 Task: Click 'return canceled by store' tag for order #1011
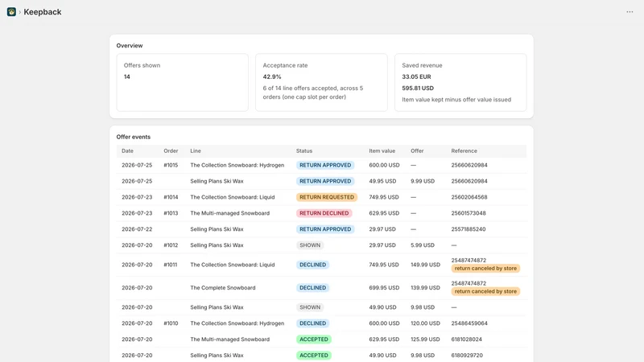[x=485, y=269]
